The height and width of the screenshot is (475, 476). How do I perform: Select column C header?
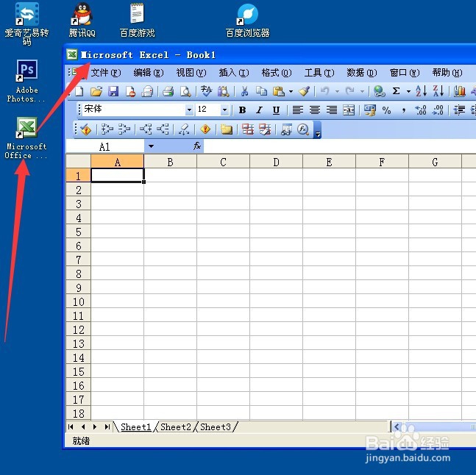pos(223,162)
